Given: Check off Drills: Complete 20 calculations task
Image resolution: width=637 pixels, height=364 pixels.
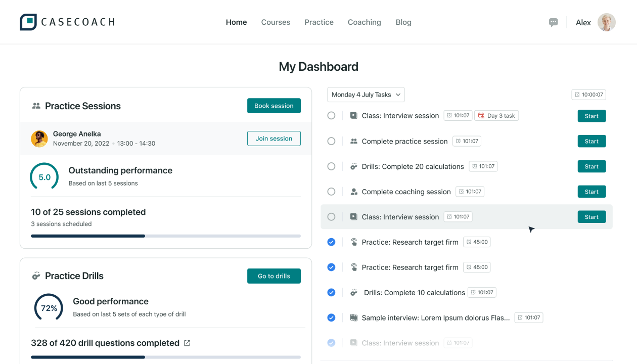Looking at the screenshot, I should click(331, 166).
